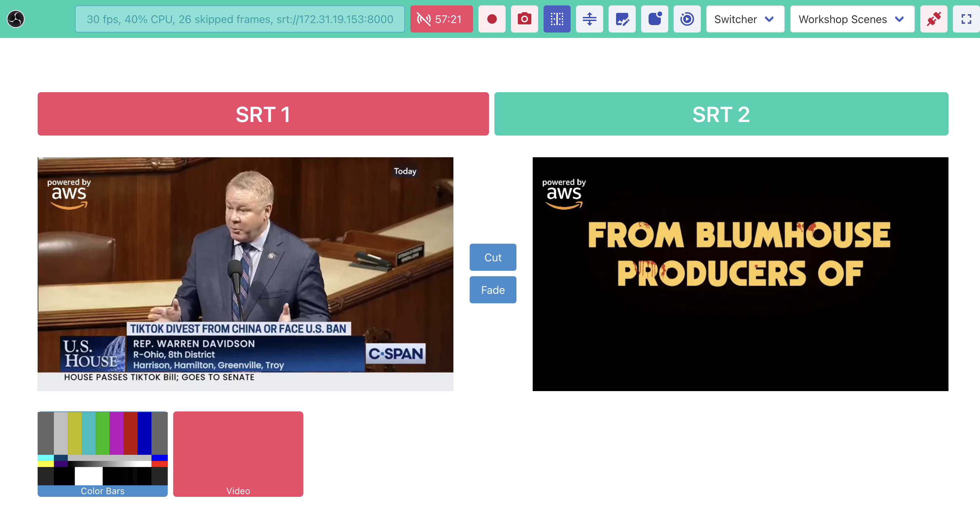Select the Color Bars scene thumbnail
Image resolution: width=980 pixels, height=507 pixels.
coord(102,453)
